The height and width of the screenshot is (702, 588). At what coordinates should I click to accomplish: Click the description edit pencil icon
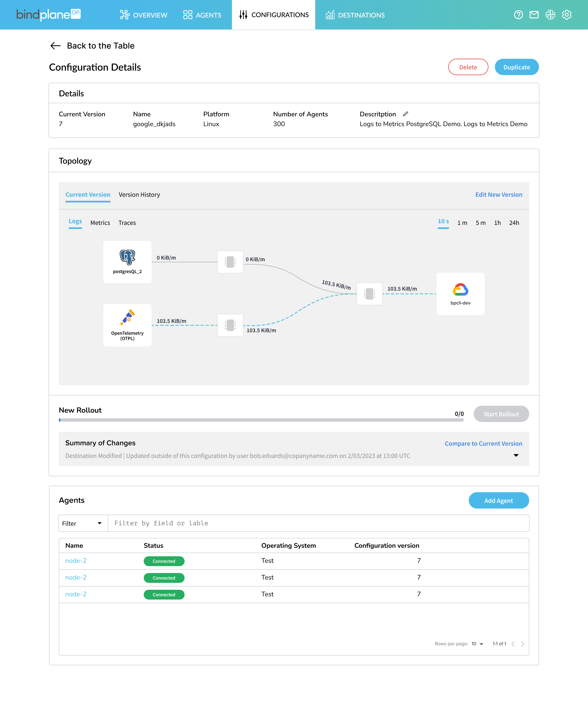[x=405, y=114]
